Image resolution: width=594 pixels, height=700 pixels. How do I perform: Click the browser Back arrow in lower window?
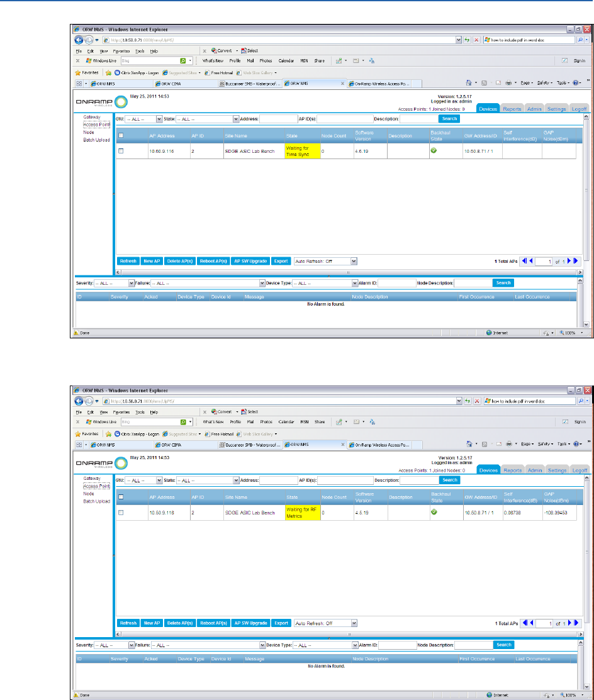(x=79, y=401)
